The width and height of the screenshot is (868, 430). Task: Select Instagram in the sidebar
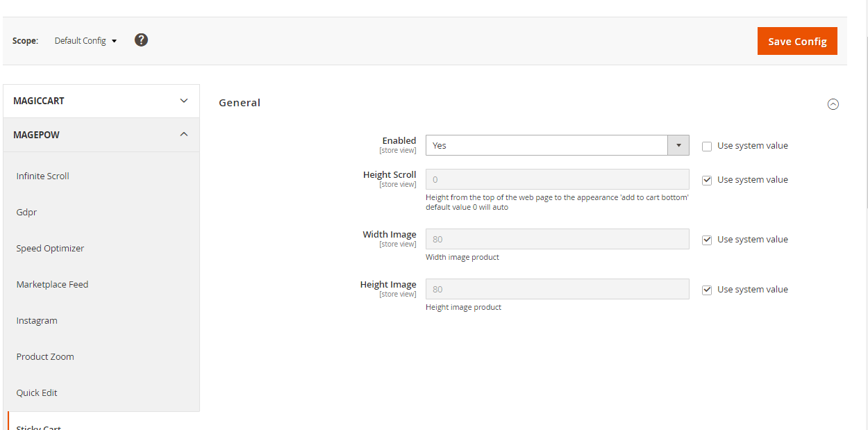37,321
